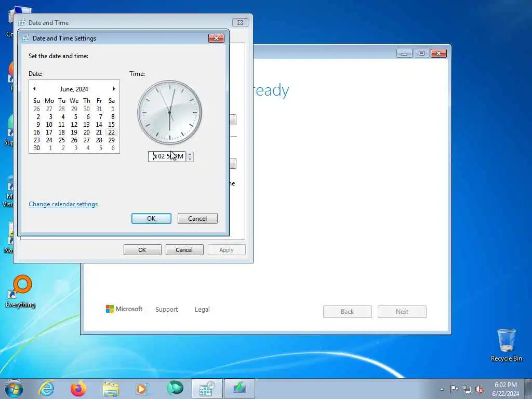Open Firefox from the taskbar
This screenshot has width=532, height=399.
[78, 389]
